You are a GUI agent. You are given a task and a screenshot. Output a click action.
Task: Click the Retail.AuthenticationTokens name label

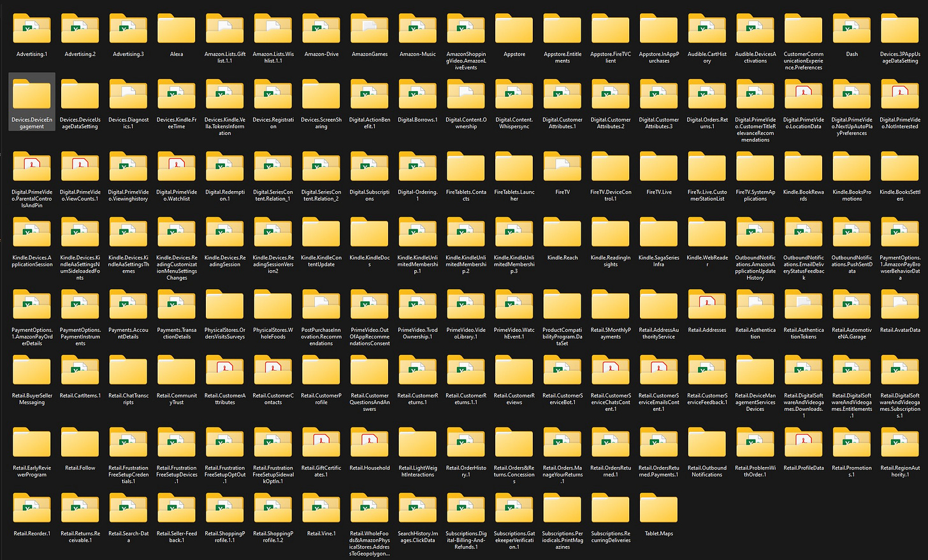point(803,333)
